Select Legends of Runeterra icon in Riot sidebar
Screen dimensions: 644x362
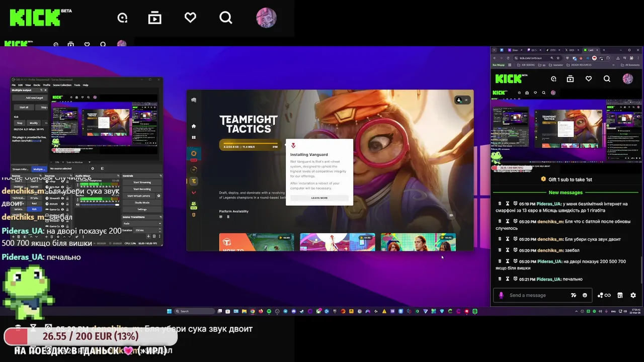(194, 215)
